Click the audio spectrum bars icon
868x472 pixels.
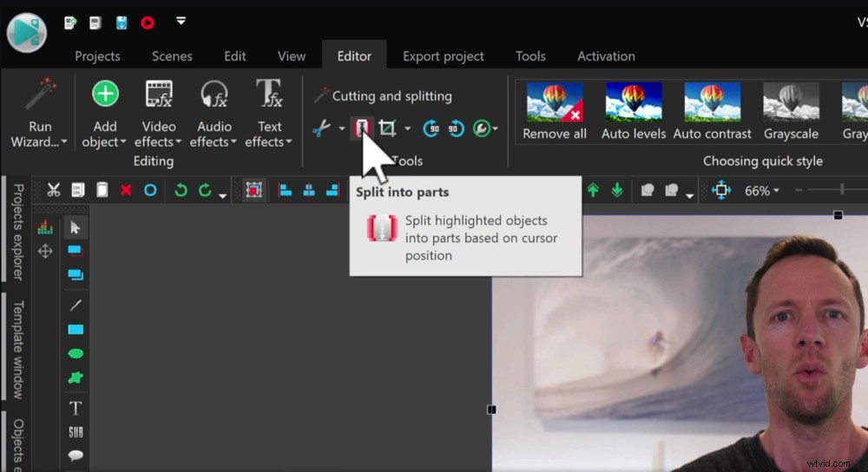click(45, 227)
